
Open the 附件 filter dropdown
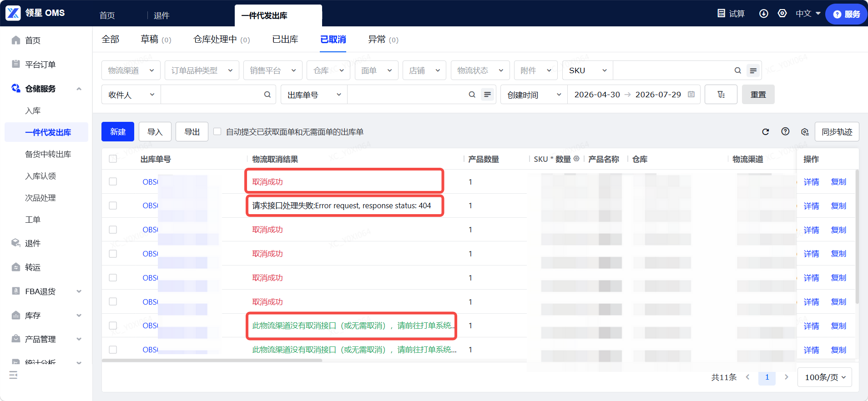coord(536,70)
